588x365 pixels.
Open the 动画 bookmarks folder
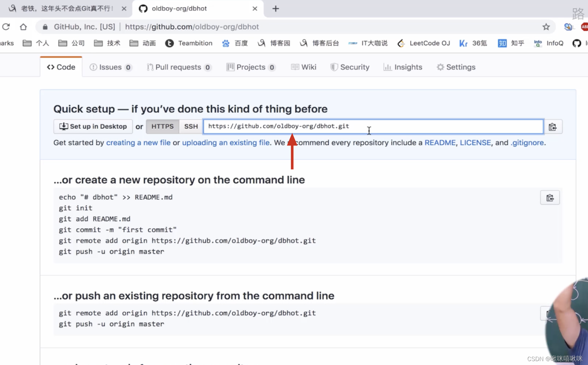pos(142,43)
